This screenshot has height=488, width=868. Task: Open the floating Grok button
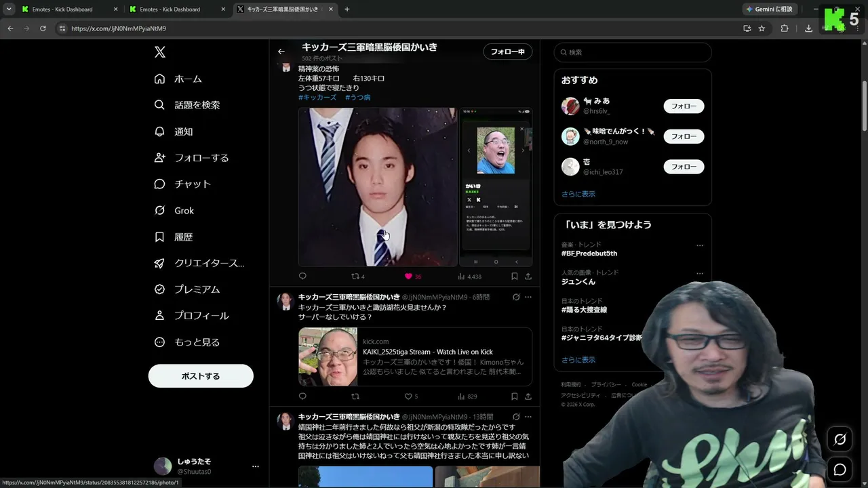(840, 440)
